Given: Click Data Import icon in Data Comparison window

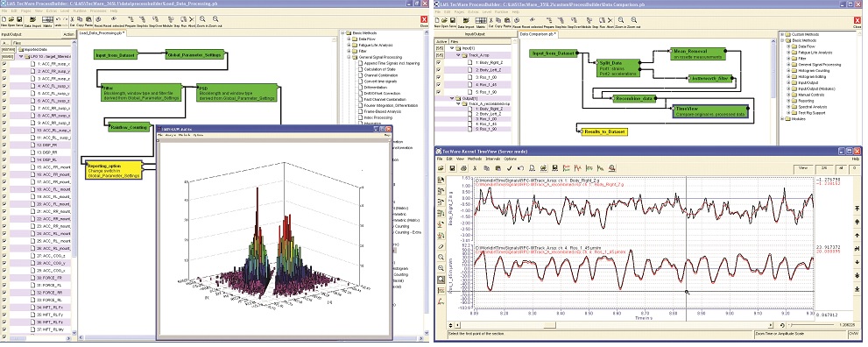Looking at the screenshot, I should click(466, 20).
